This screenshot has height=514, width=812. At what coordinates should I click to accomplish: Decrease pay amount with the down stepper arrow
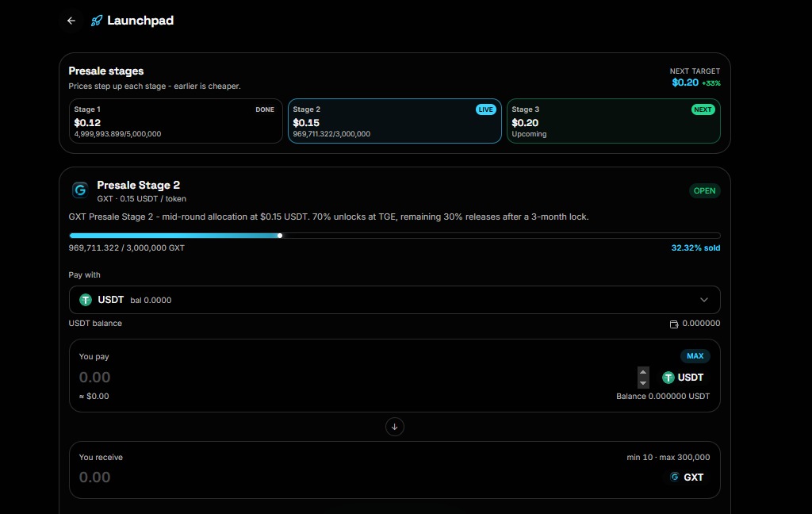tap(643, 383)
